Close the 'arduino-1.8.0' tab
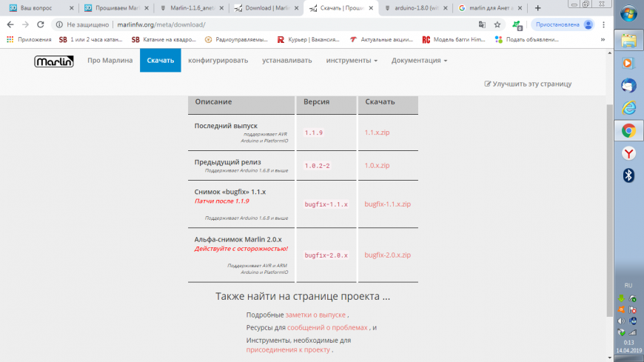 click(445, 8)
